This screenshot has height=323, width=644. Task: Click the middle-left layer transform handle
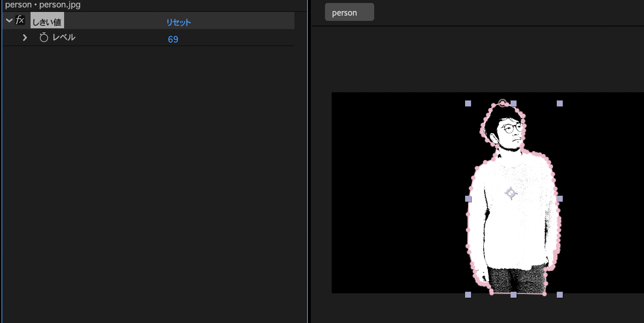(468, 199)
